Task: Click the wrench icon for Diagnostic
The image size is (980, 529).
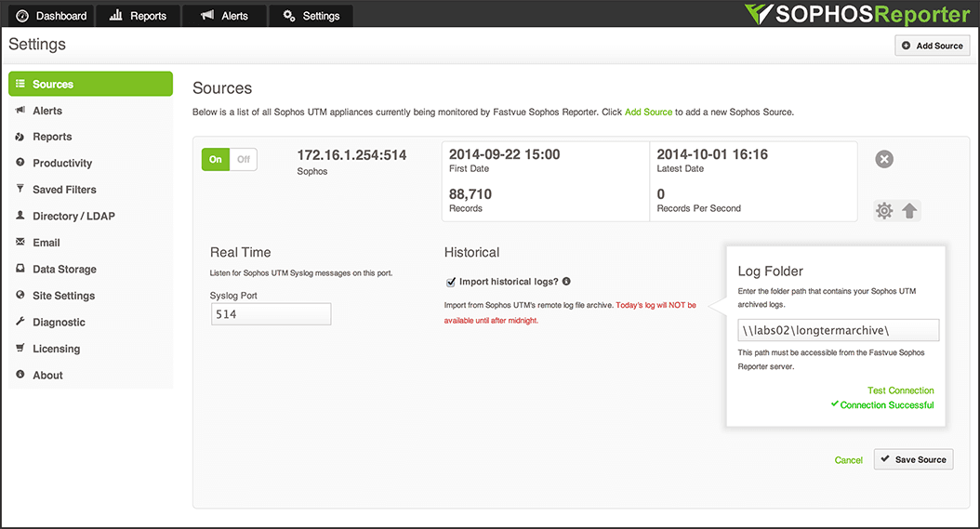Action: click(20, 321)
